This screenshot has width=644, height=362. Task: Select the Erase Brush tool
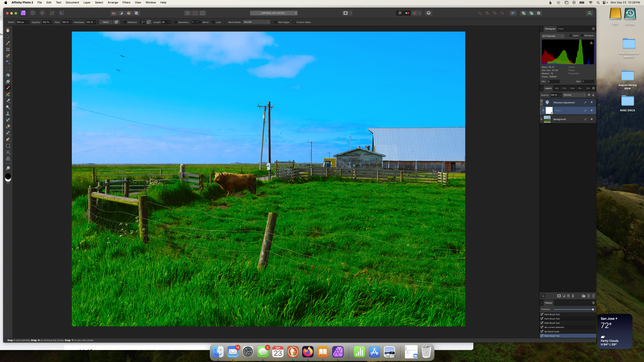[8, 101]
